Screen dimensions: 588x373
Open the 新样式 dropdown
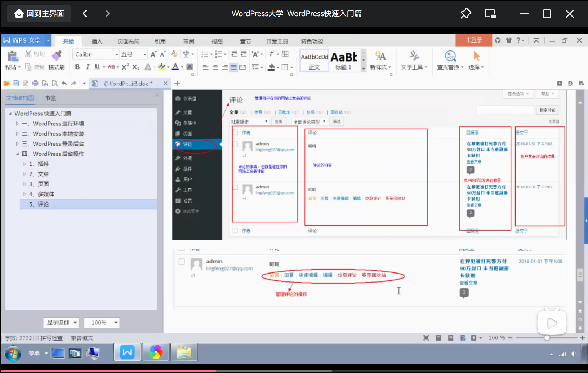pos(380,67)
